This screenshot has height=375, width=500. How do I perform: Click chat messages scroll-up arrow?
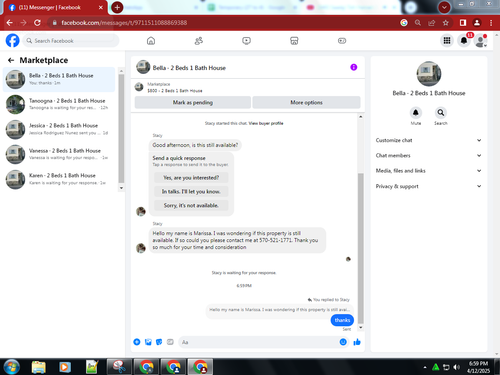(360, 117)
